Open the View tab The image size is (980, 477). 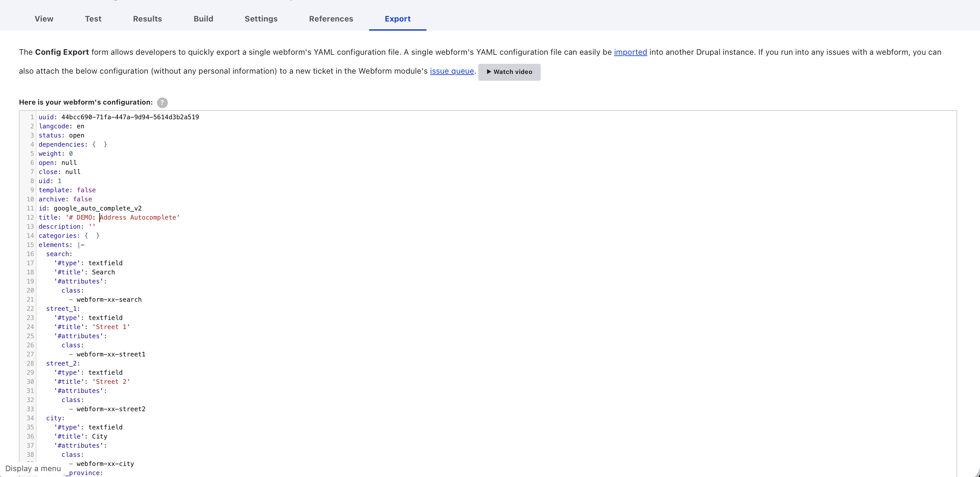[44, 19]
